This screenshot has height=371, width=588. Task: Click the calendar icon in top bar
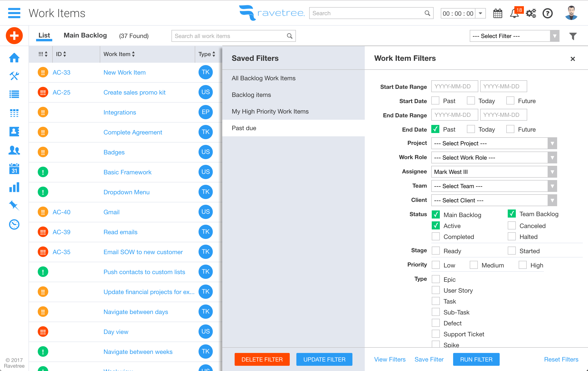pos(498,14)
